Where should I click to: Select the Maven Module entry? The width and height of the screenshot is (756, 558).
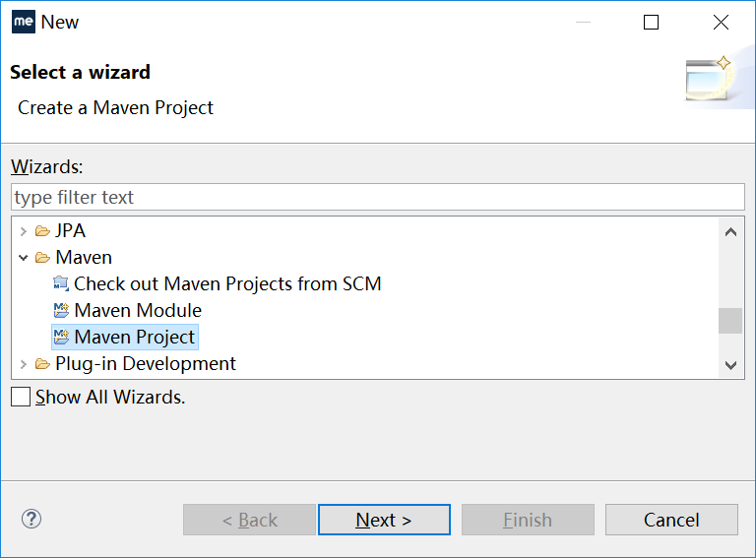point(138,310)
